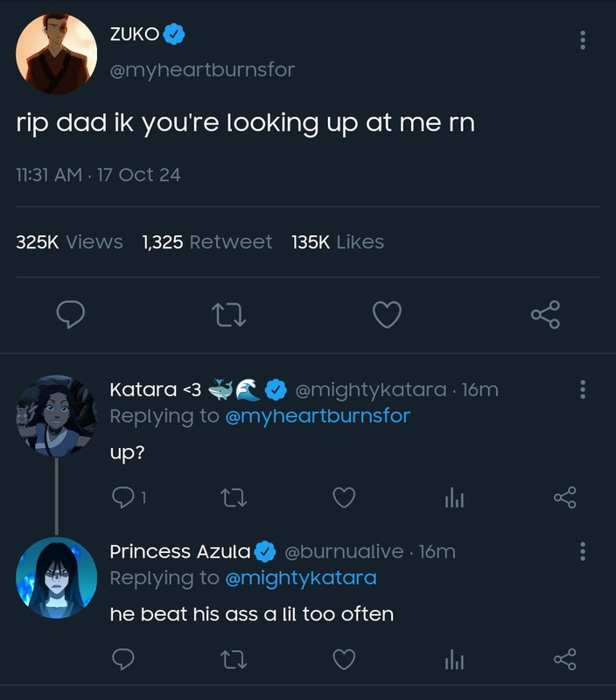Share ZUKO's main tweet
The image size is (616, 700).
click(x=545, y=314)
